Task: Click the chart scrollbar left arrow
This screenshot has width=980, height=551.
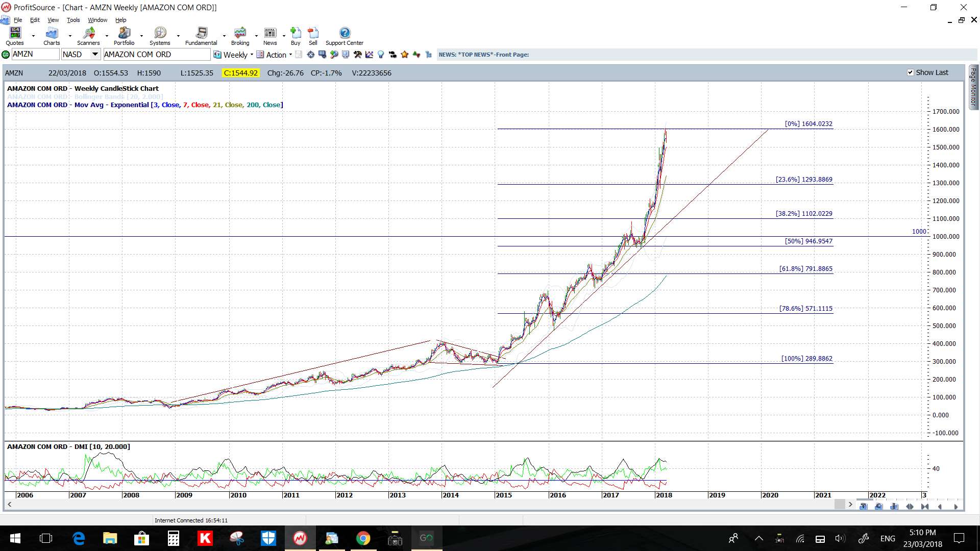Action: click(9, 505)
